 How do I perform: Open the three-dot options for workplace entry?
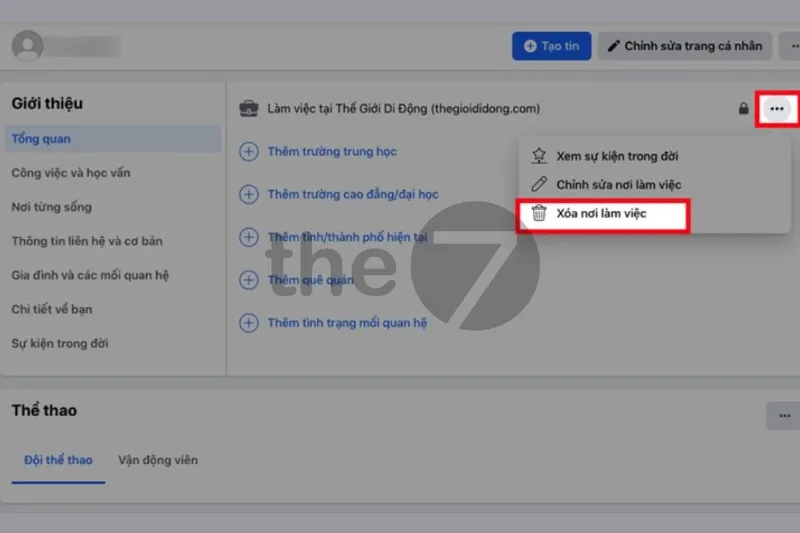[777, 109]
